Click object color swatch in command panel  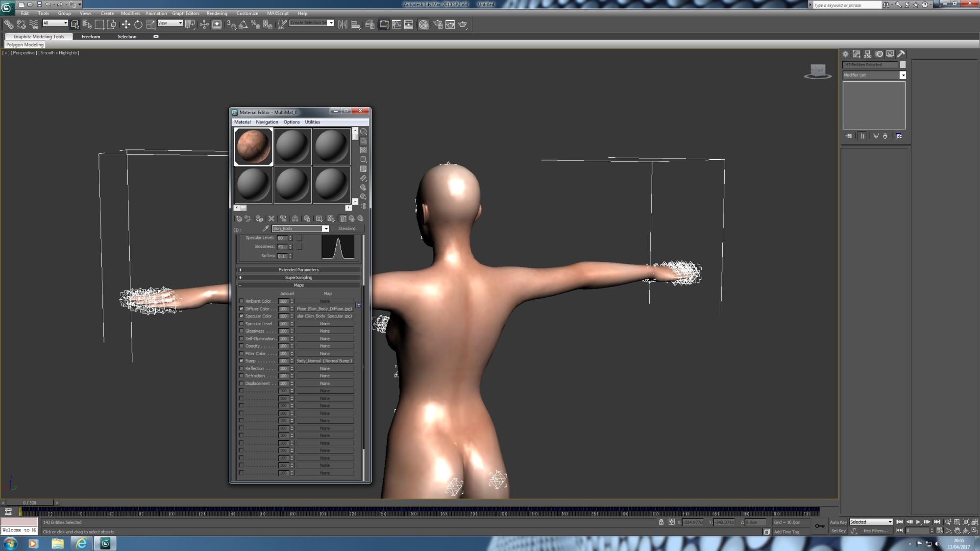(903, 65)
